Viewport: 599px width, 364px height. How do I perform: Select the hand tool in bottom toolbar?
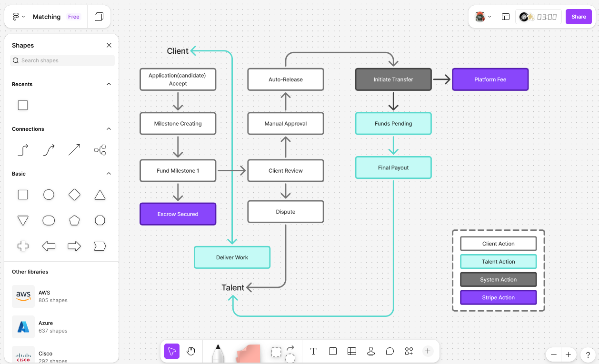(x=191, y=351)
